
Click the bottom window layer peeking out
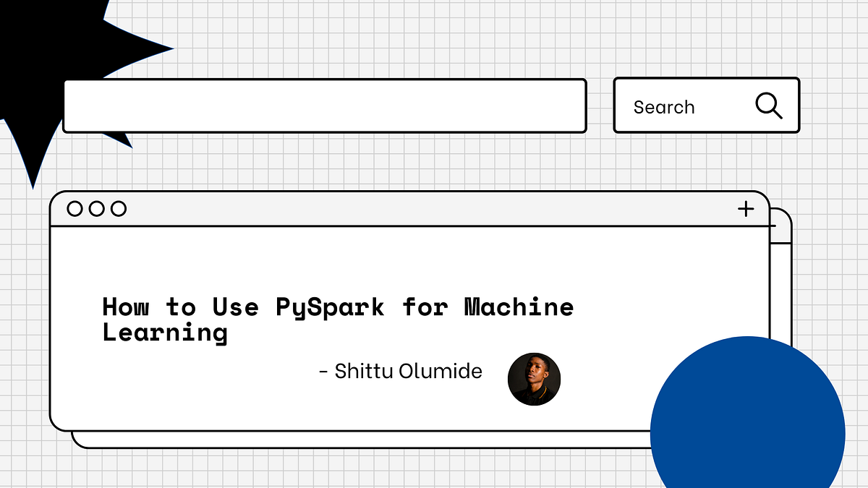(x=362, y=440)
